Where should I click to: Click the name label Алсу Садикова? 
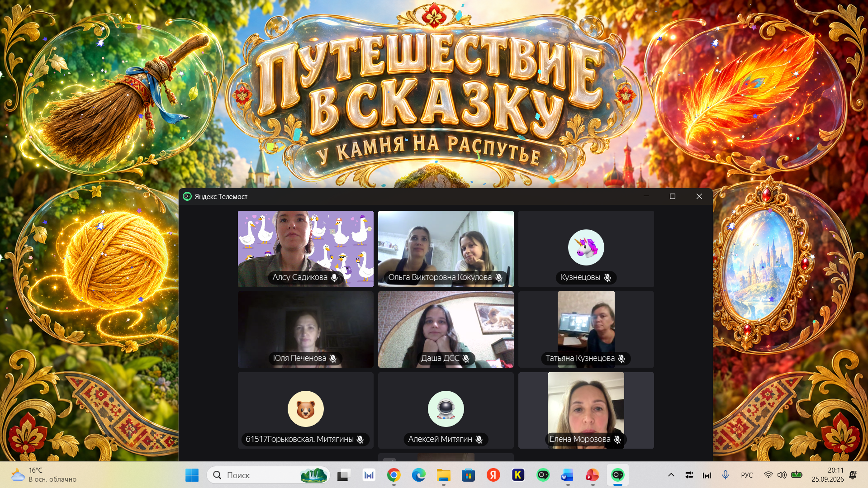pyautogui.click(x=300, y=277)
